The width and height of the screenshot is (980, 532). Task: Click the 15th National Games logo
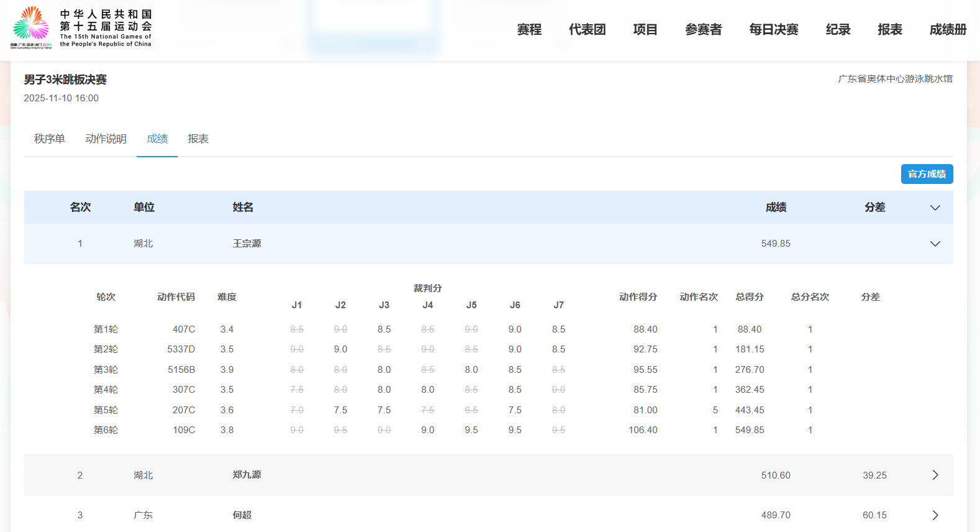[81, 28]
